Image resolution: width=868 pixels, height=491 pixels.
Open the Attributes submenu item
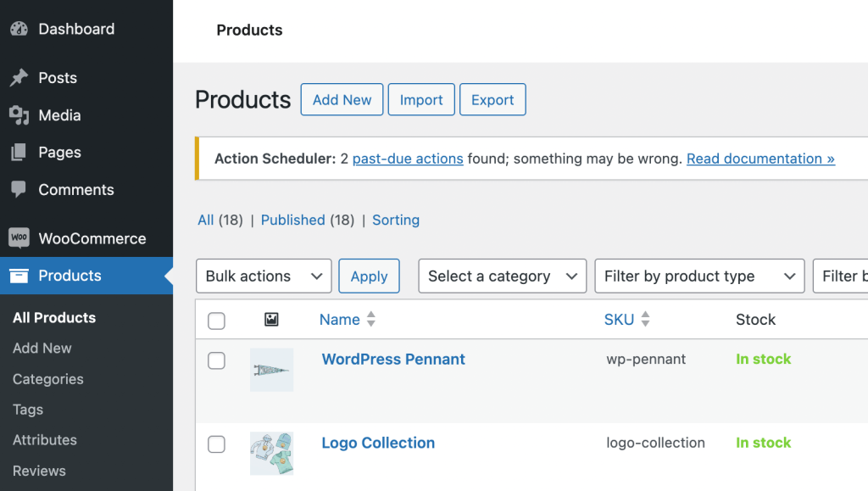(x=45, y=440)
